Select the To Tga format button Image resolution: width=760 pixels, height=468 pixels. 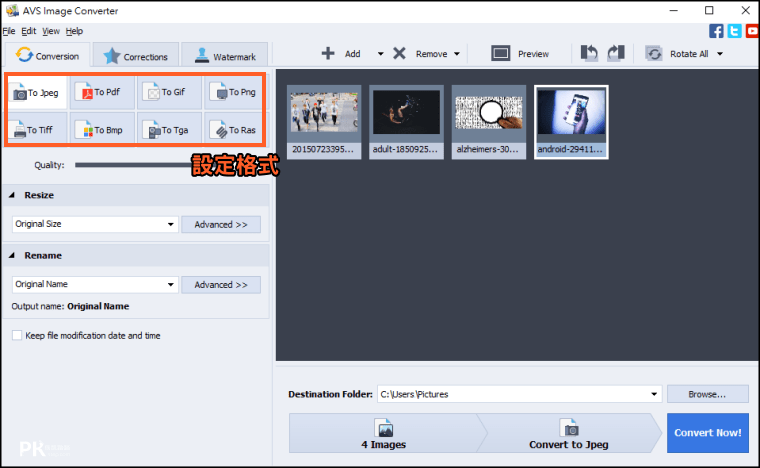[x=169, y=130]
